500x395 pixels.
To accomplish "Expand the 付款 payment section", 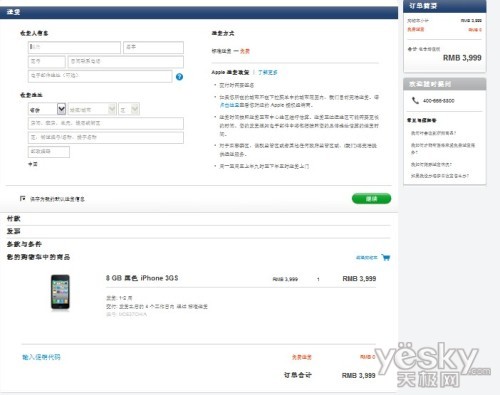I will [14, 219].
